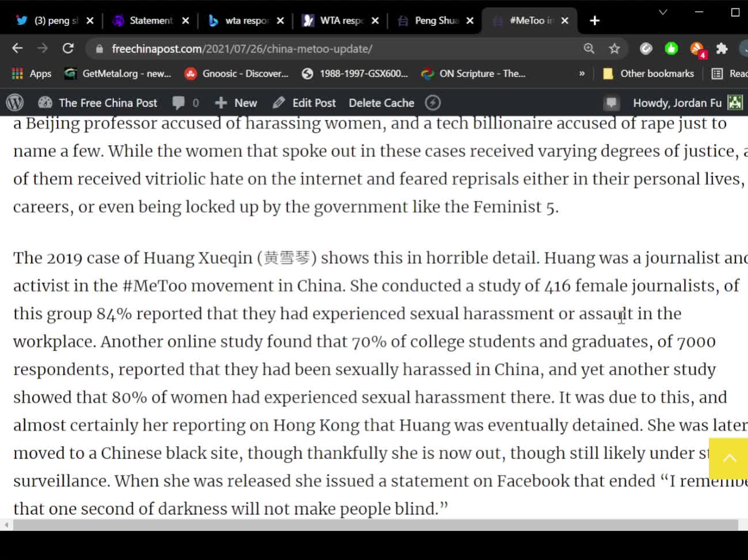
Task: Open the green extension icon
Action: (671, 49)
